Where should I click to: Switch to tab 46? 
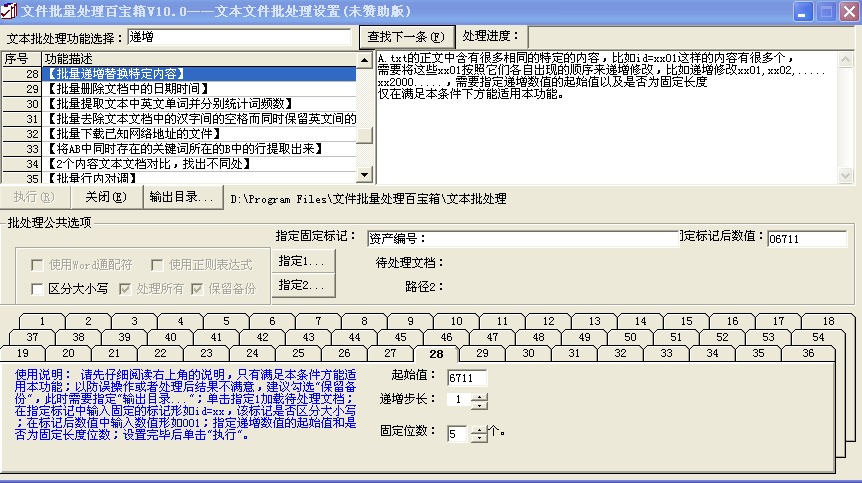446,337
